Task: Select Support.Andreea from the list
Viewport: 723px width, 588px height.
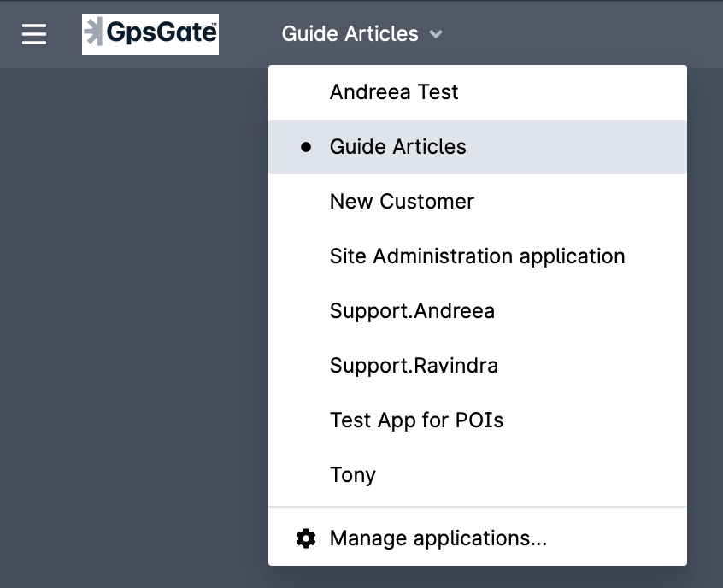Action: click(x=412, y=310)
